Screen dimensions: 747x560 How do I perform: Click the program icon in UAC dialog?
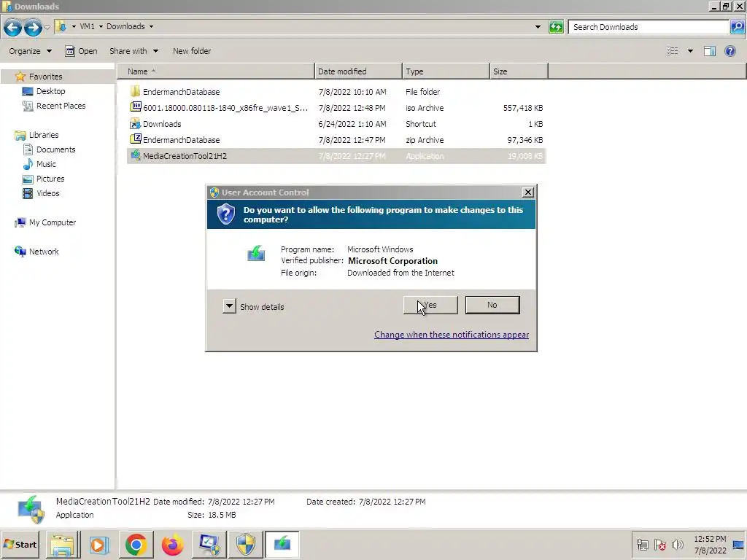256,253
